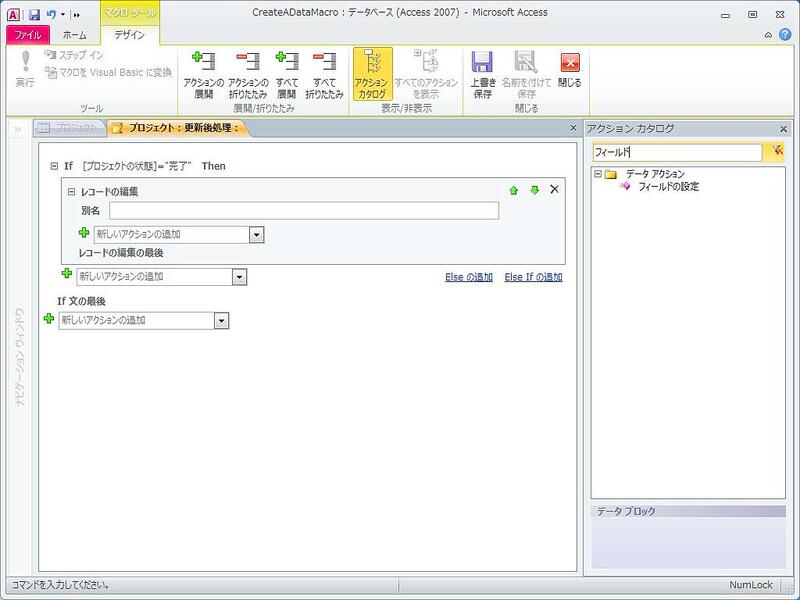Click green plus inside レコードの編集 block
The height and width of the screenshot is (600, 800).
[x=84, y=233]
